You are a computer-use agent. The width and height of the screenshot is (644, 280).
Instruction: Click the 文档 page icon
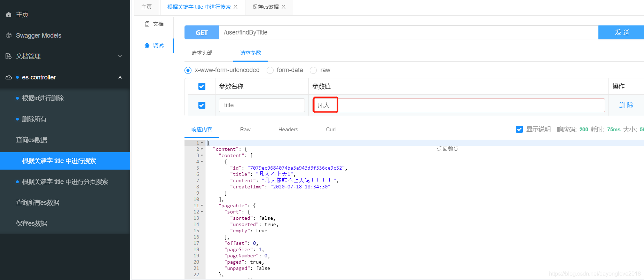tap(147, 24)
